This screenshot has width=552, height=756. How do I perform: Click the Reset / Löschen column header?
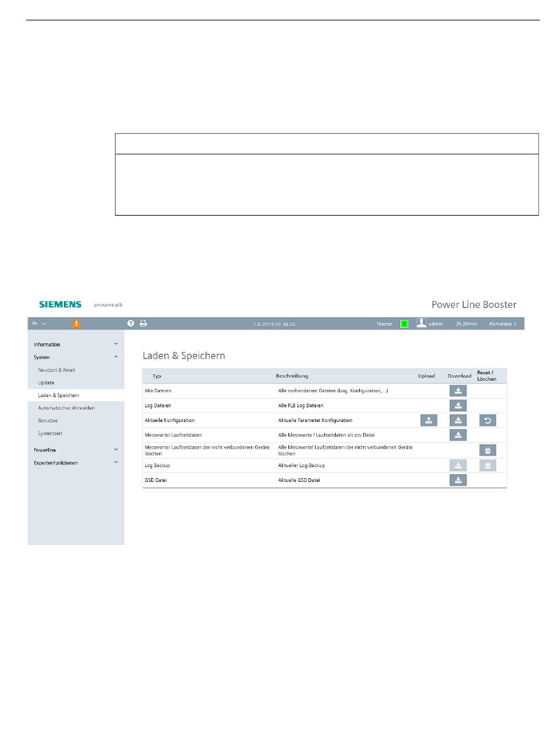click(487, 376)
